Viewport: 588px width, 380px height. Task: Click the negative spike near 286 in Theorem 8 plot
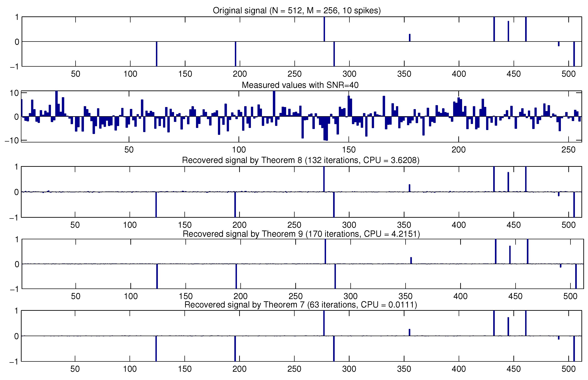coord(334,205)
